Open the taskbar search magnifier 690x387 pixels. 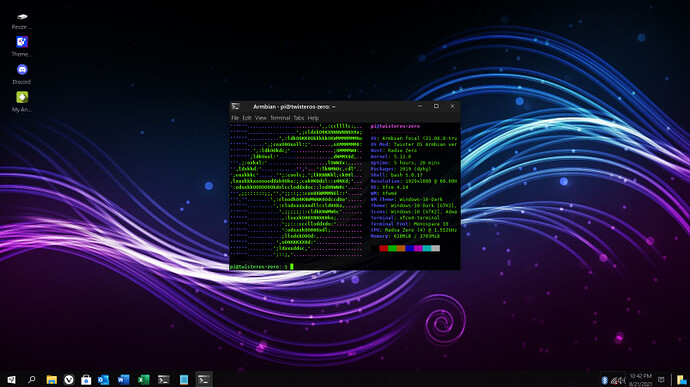click(32, 380)
